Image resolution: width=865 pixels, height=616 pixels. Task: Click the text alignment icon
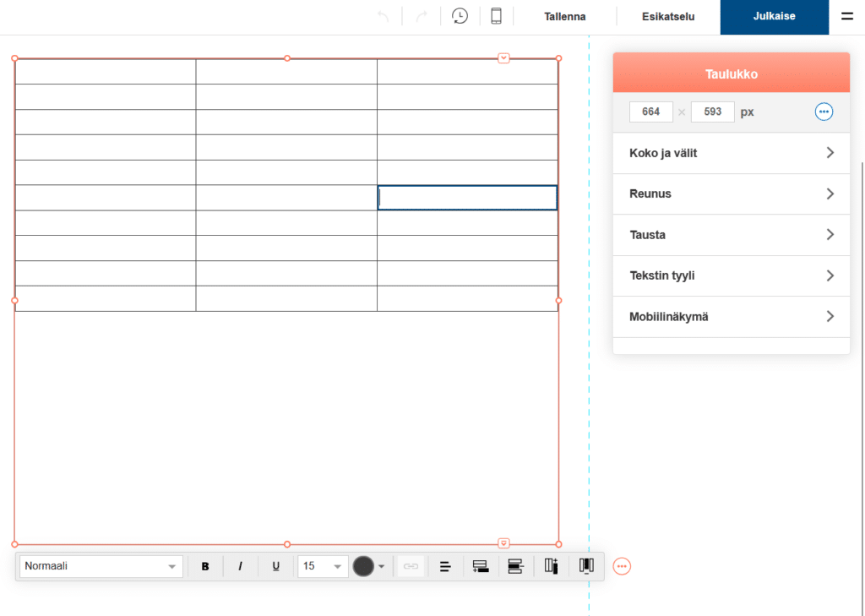click(x=445, y=566)
